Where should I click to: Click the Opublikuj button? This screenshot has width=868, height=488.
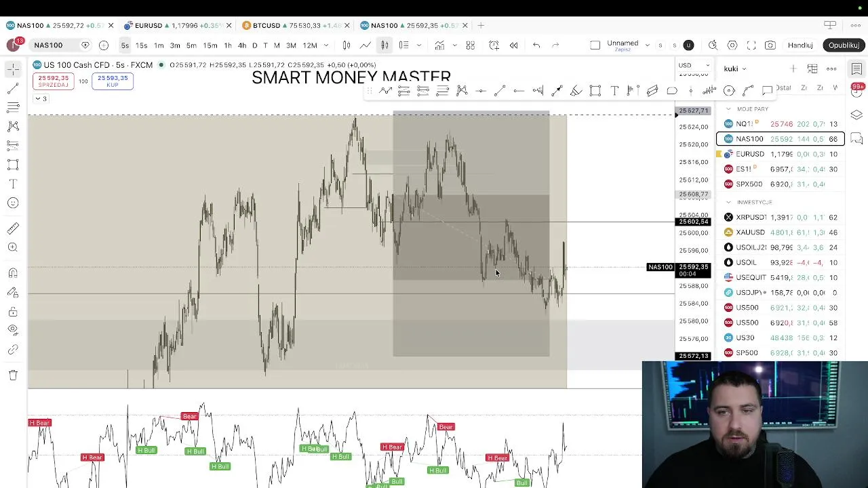(x=844, y=45)
